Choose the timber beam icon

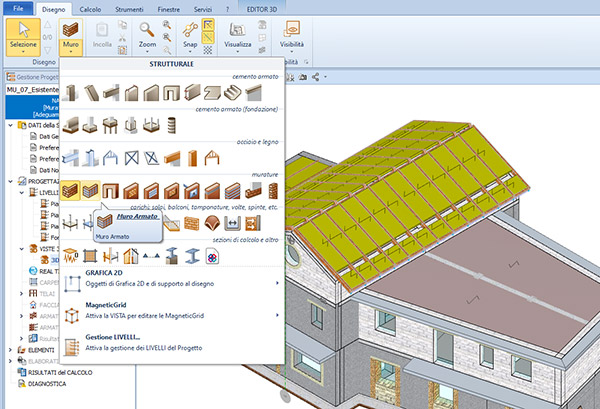point(171,158)
